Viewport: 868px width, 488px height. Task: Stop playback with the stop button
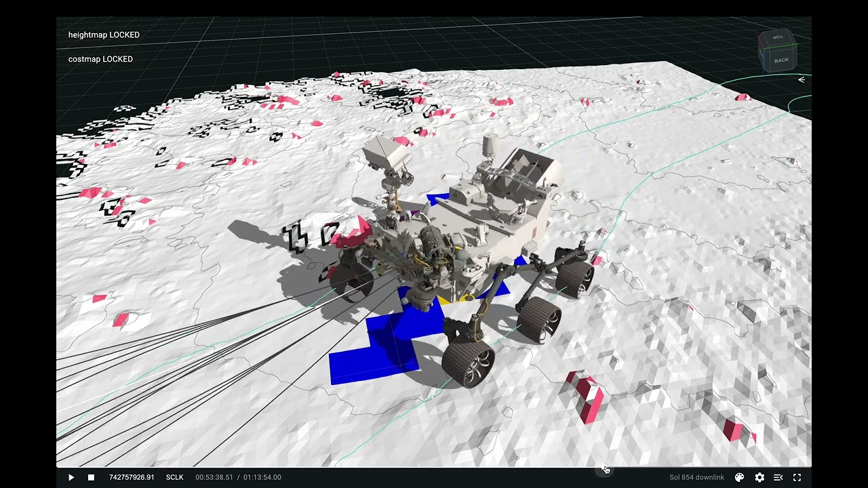(x=91, y=477)
